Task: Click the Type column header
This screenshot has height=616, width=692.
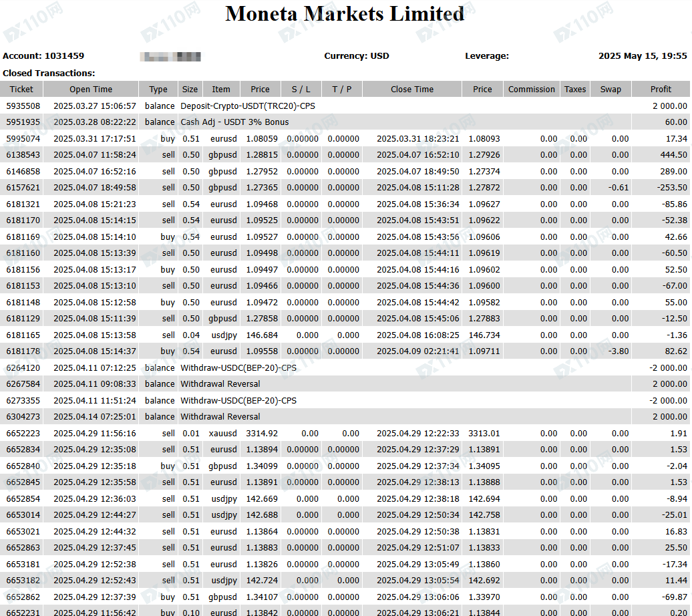Action: [158, 90]
